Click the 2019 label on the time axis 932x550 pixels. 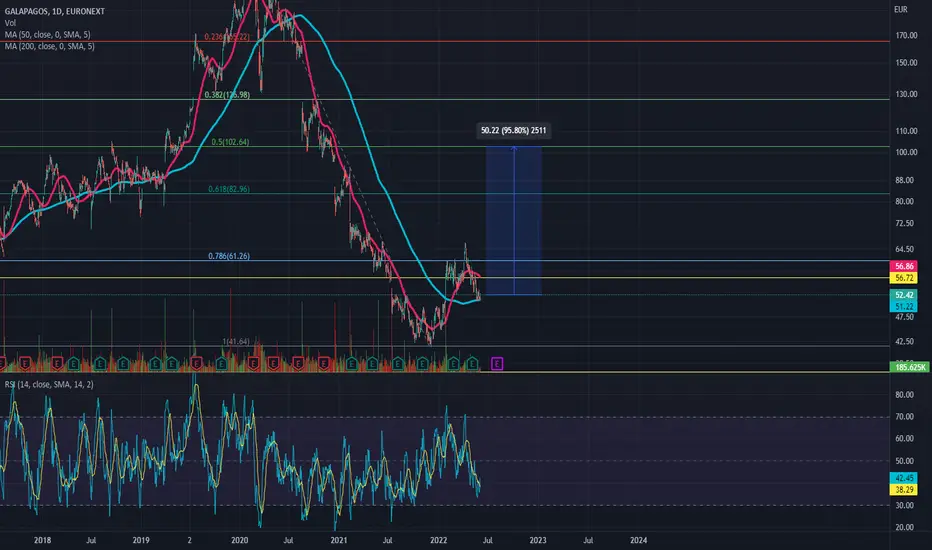pyautogui.click(x=141, y=540)
